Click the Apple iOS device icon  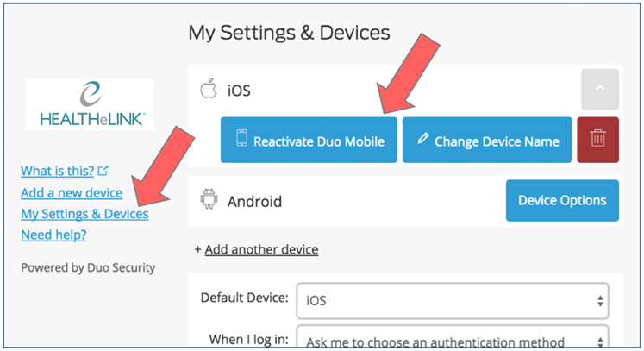(x=207, y=90)
